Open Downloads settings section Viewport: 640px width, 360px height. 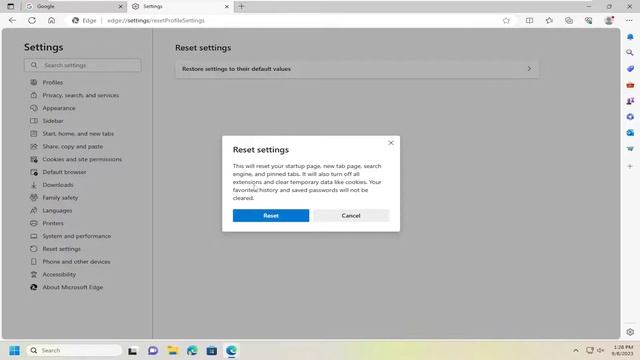[58, 185]
